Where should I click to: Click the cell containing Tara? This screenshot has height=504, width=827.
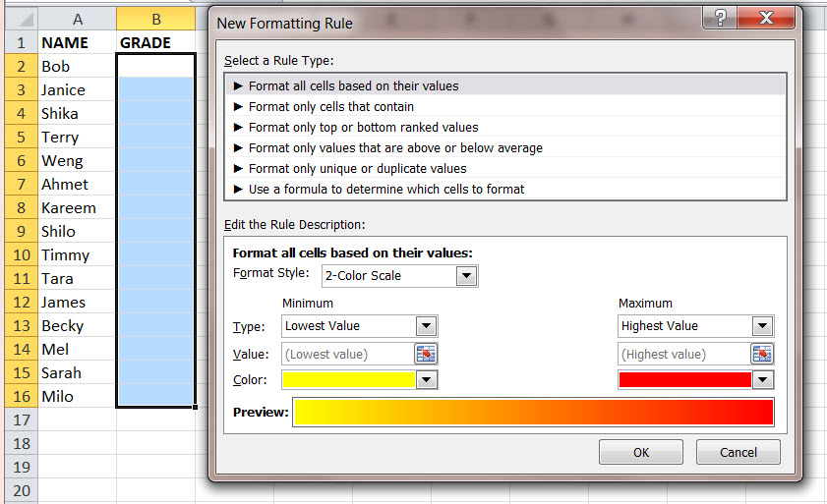coord(77,278)
